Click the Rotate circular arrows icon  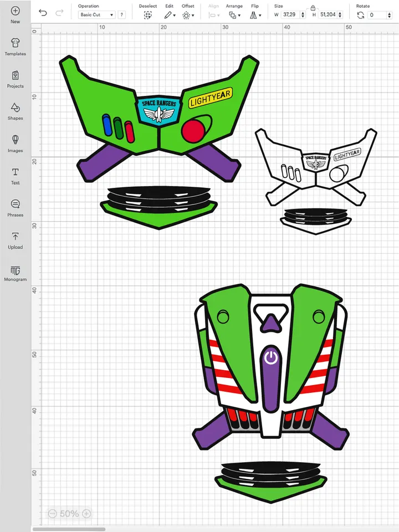coord(360,15)
